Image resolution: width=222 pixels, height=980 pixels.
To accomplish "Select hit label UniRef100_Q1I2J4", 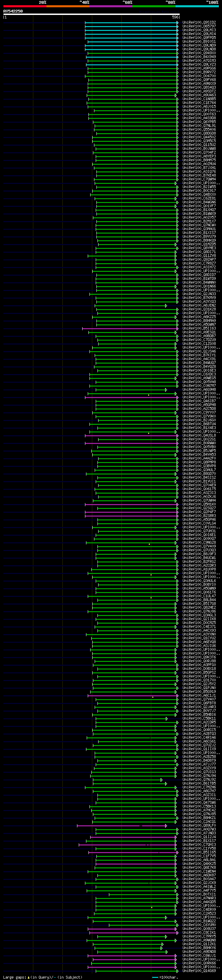I will (x=199, y=837).
